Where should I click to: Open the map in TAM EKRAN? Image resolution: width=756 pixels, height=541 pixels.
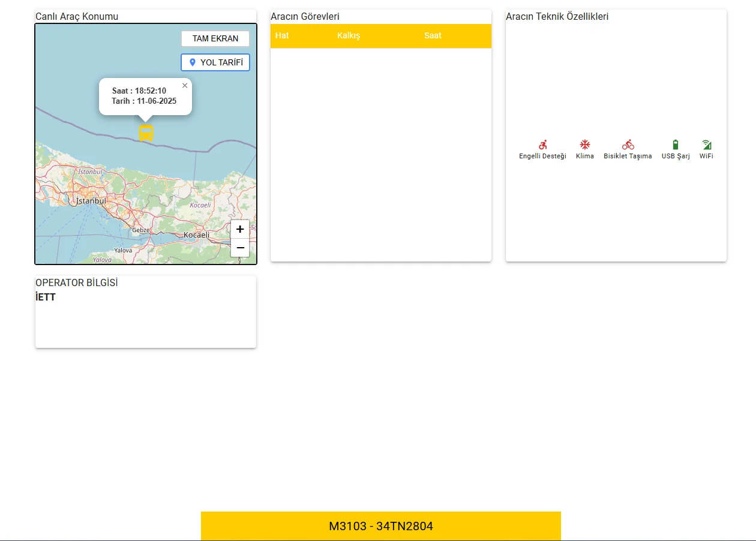pos(215,38)
